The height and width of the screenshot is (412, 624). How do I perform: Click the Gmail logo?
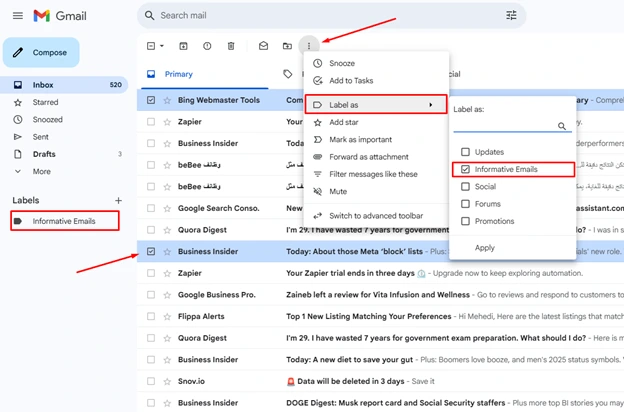60,16
